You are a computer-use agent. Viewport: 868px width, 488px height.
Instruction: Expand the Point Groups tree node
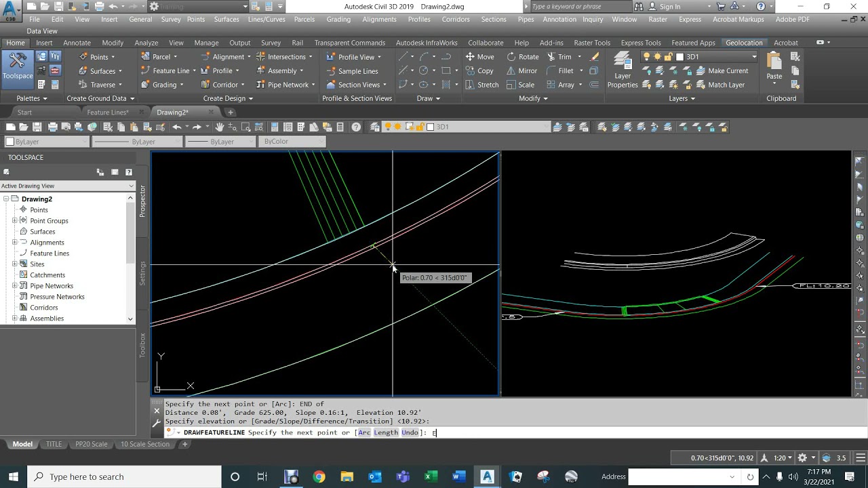[x=14, y=221]
